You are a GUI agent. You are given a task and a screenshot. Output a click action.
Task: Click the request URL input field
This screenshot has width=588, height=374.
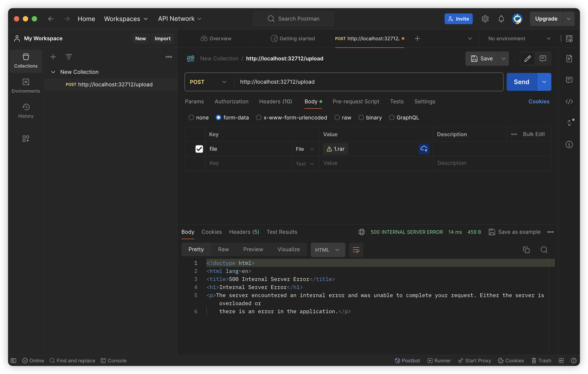[x=368, y=82]
